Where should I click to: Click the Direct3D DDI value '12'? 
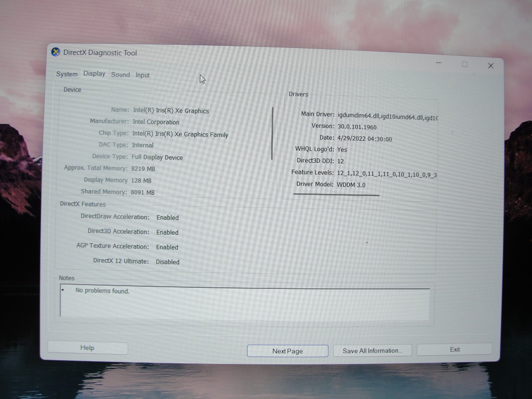[x=340, y=161]
